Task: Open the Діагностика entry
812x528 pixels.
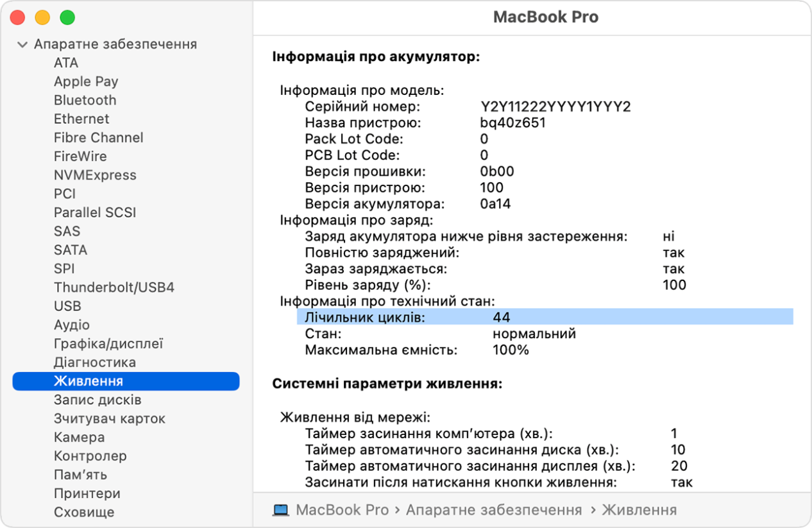Action: point(95,362)
